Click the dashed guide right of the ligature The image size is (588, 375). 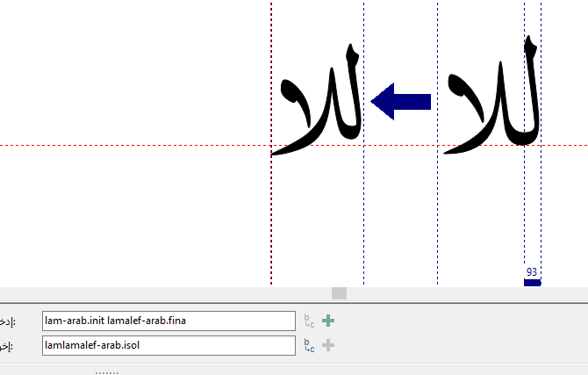coord(363,220)
